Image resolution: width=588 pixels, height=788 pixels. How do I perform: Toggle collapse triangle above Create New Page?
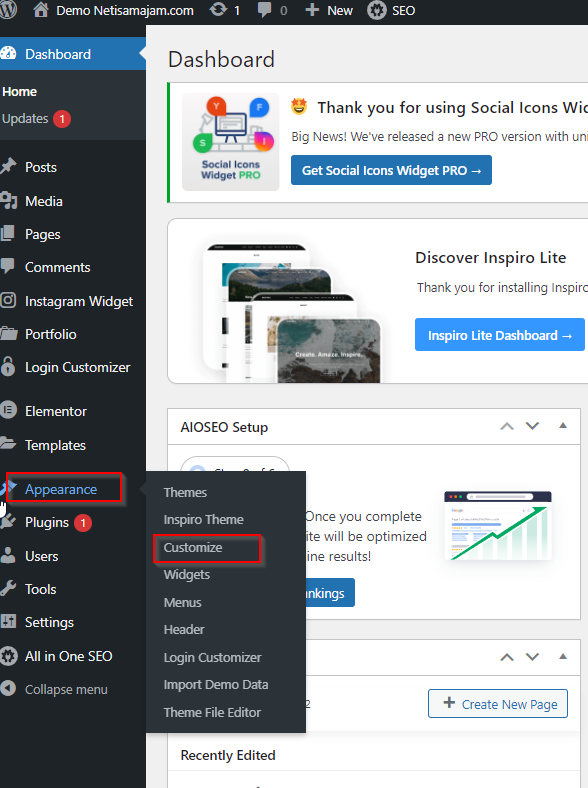coord(563,656)
